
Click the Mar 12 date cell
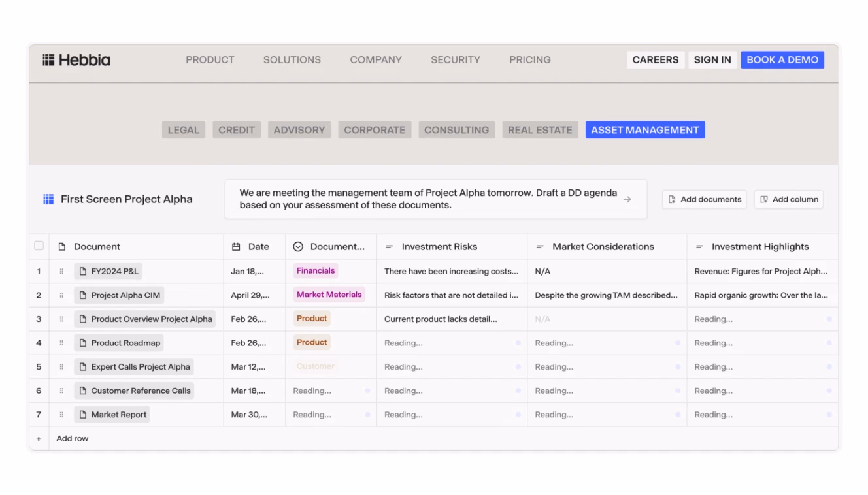click(254, 367)
